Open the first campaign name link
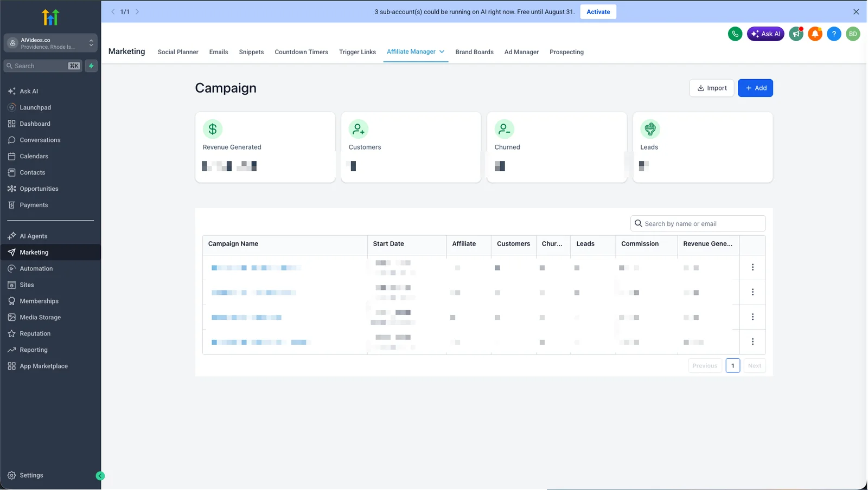 click(255, 268)
